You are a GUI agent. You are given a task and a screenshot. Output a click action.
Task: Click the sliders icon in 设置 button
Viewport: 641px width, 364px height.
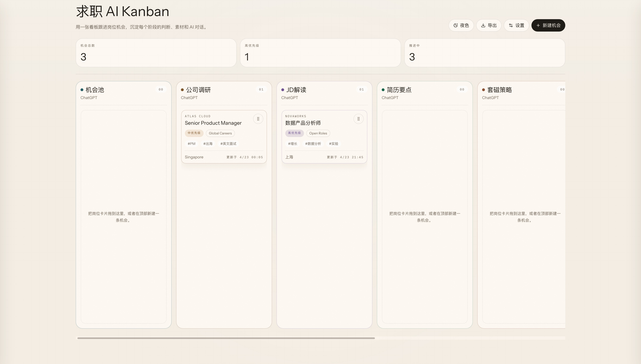[x=511, y=25]
